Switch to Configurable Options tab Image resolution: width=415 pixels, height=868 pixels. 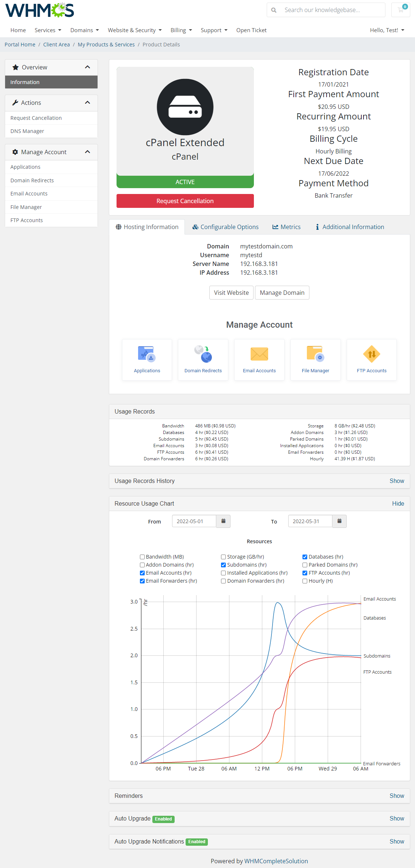[225, 227]
